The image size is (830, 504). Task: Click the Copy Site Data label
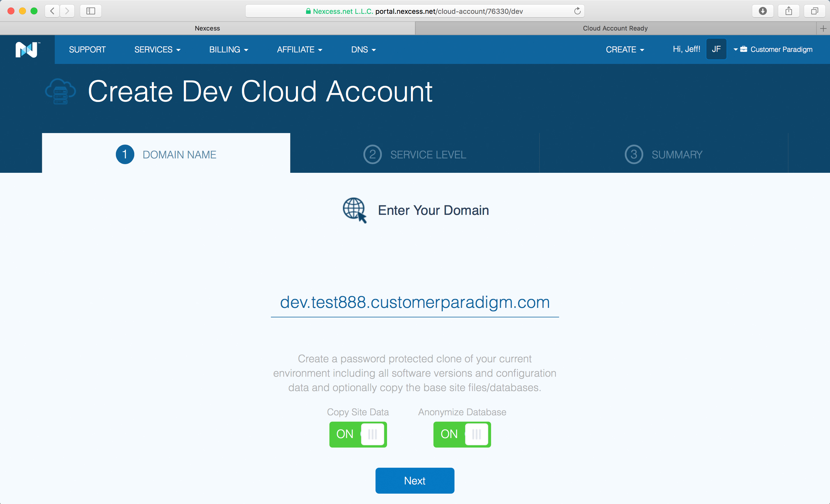click(x=358, y=412)
